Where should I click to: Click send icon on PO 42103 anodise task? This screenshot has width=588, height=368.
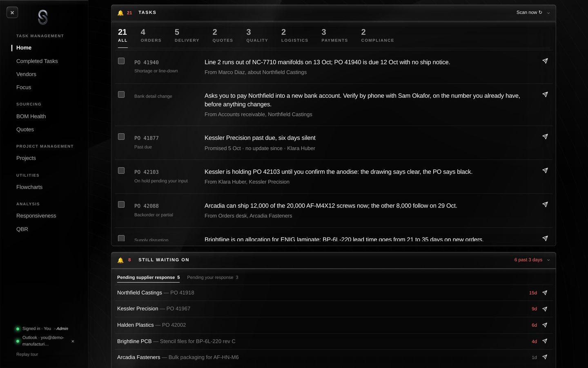545,171
